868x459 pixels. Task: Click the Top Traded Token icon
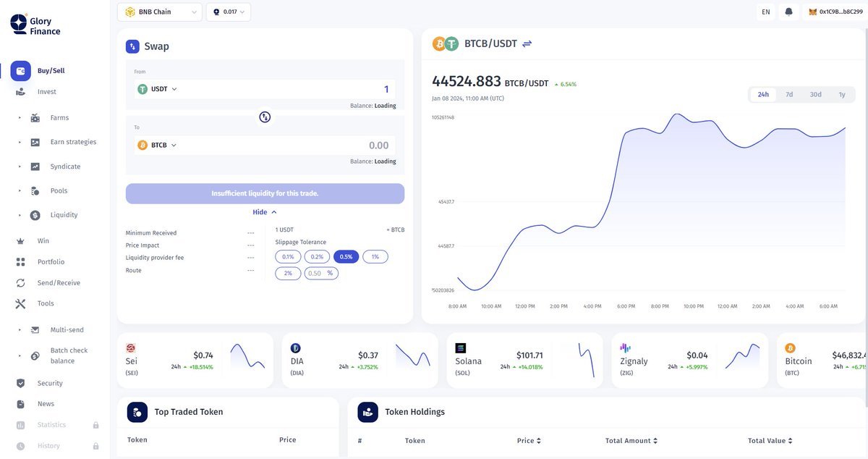pos(137,412)
